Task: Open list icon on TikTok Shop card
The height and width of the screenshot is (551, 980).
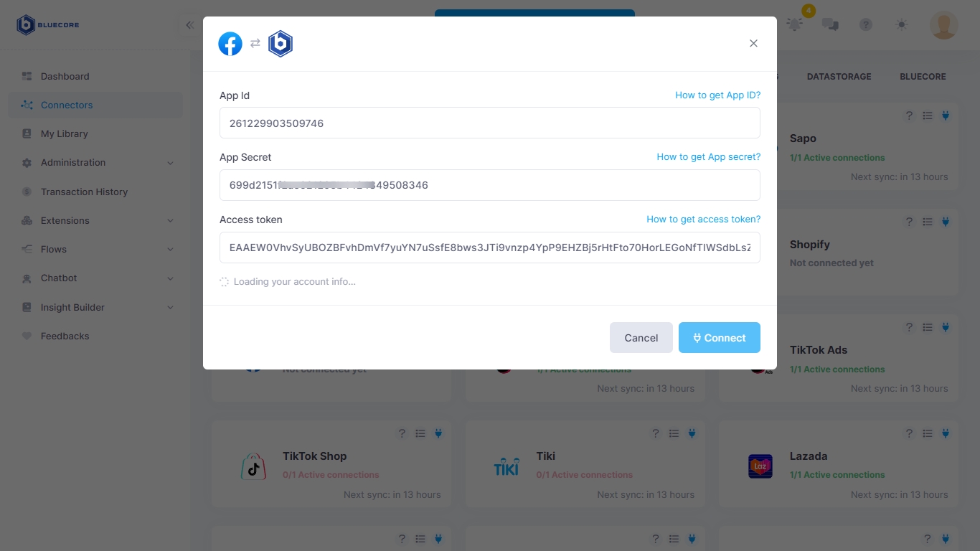Action: click(420, 433)
